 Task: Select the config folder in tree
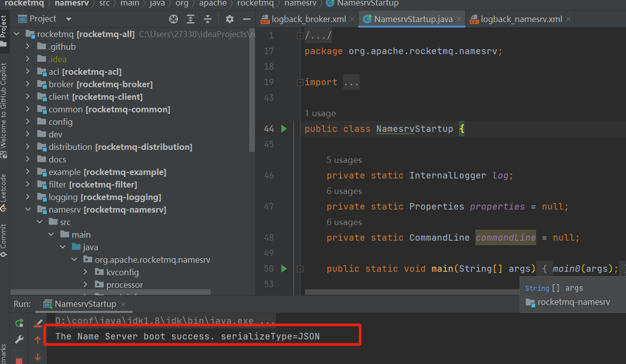(60, 122)
